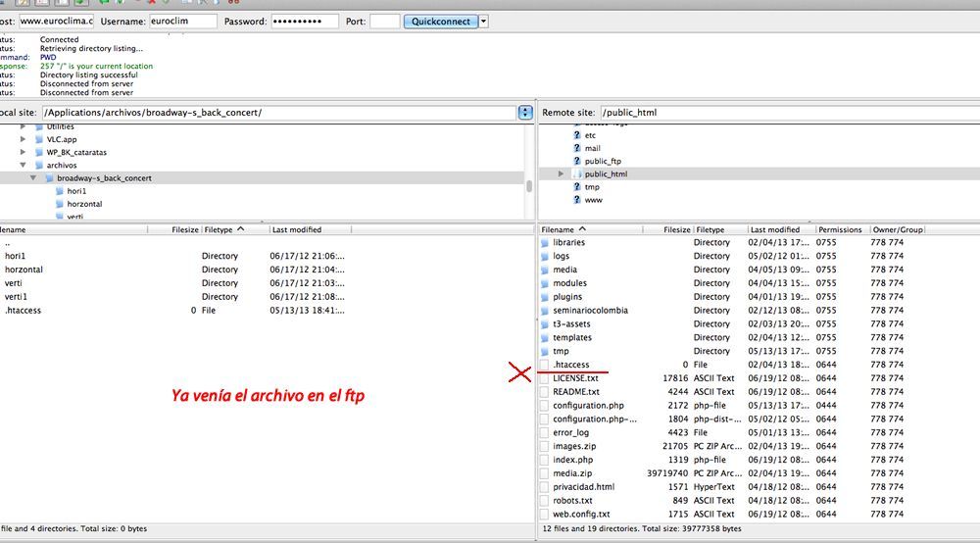Click the file icon of error_log
The image size is (980, 543).
click(544, 432)
